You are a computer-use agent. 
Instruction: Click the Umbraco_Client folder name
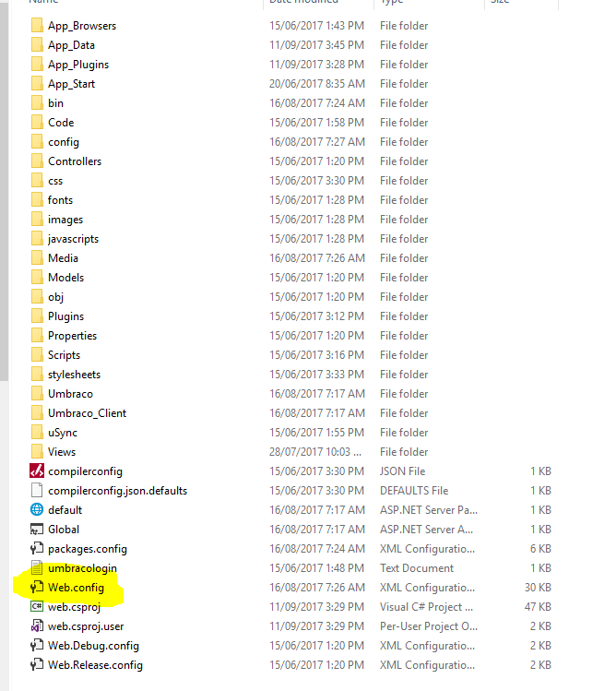point(88,413)
